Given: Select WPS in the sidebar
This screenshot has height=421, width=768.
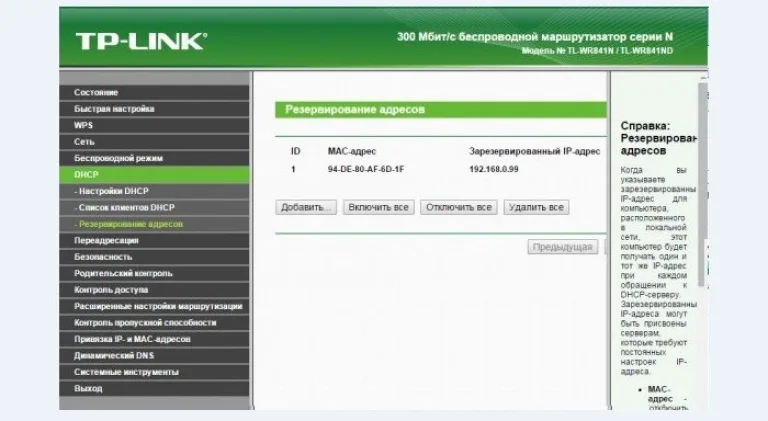Looking at the screenshot, I should (154, 125).
